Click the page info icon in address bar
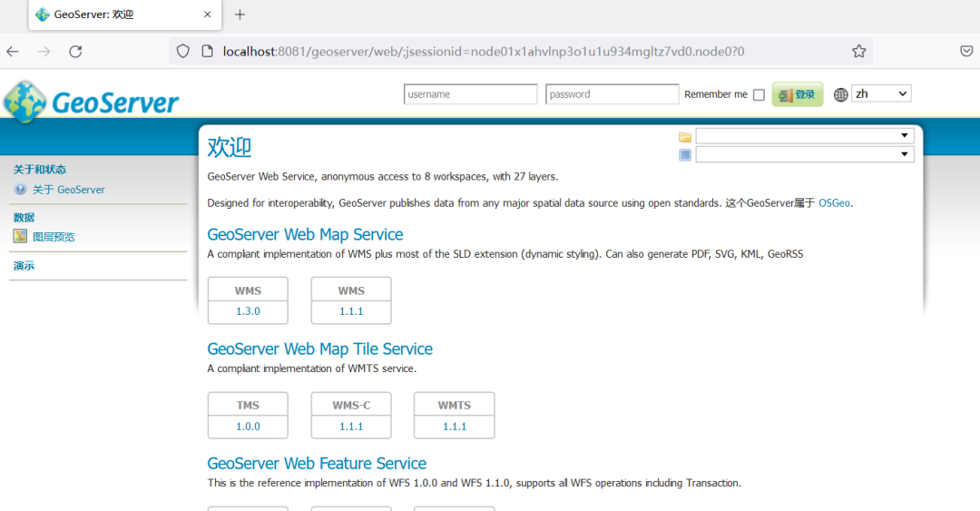This screenshot has height=511, width=980. (x=208, y=52)
